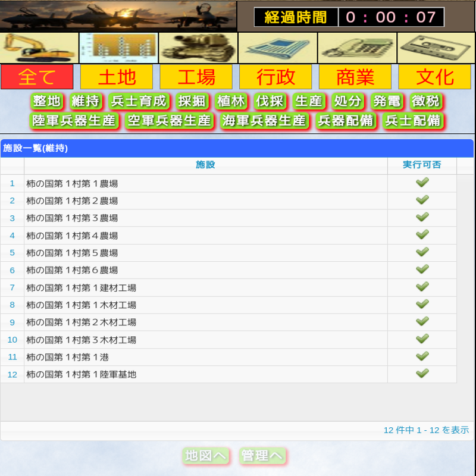This screenshot has height=476, width=476.
Task: Click the 管理へ button
Action: (x=262, y=456)
